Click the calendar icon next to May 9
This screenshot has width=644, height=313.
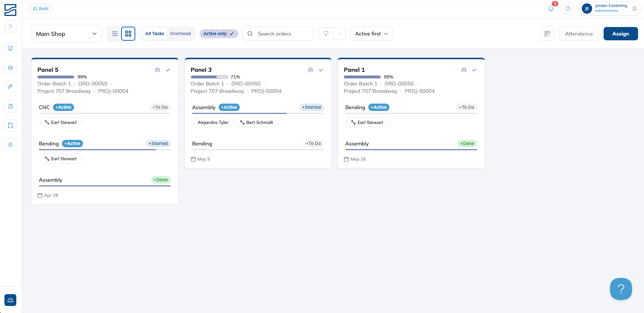click(193, 159)
